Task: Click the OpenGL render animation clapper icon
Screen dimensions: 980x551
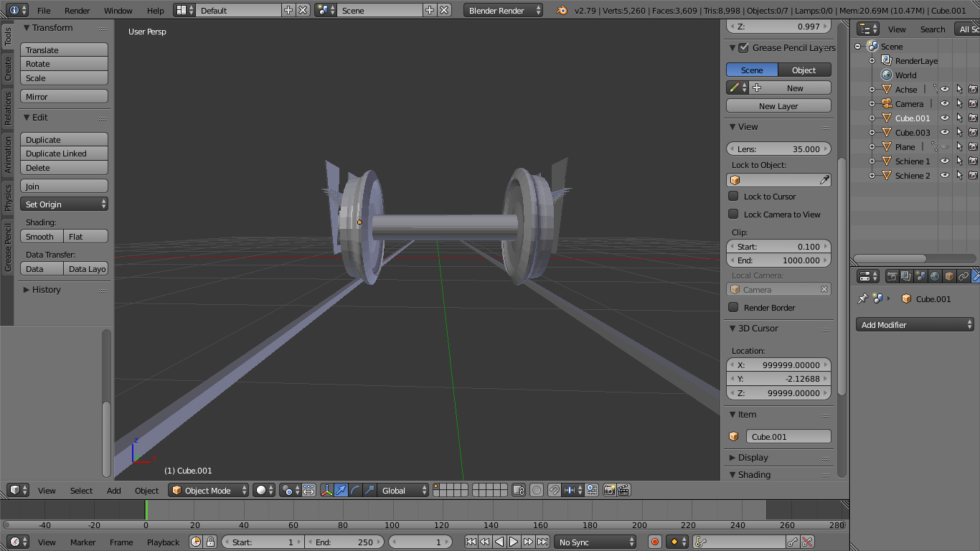Action: tap(623, 491)
